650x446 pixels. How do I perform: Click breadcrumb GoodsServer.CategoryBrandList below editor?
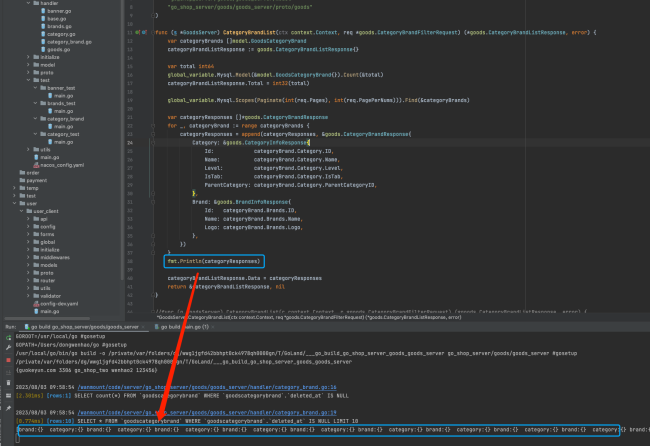309,318
